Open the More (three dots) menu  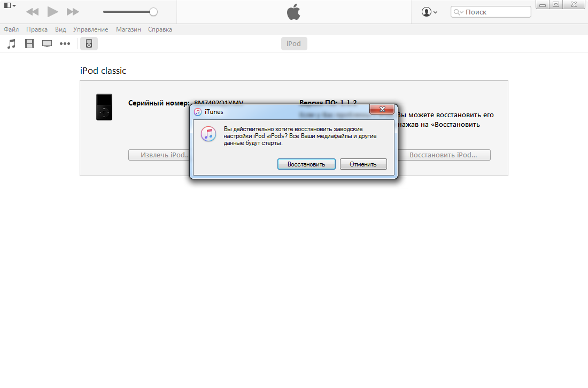coord(65,43)
